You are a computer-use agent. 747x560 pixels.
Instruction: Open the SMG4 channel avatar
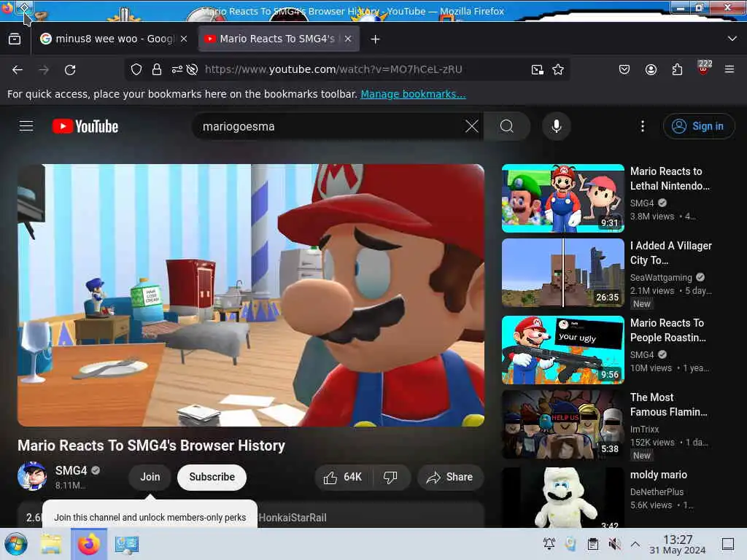[32, 477]
